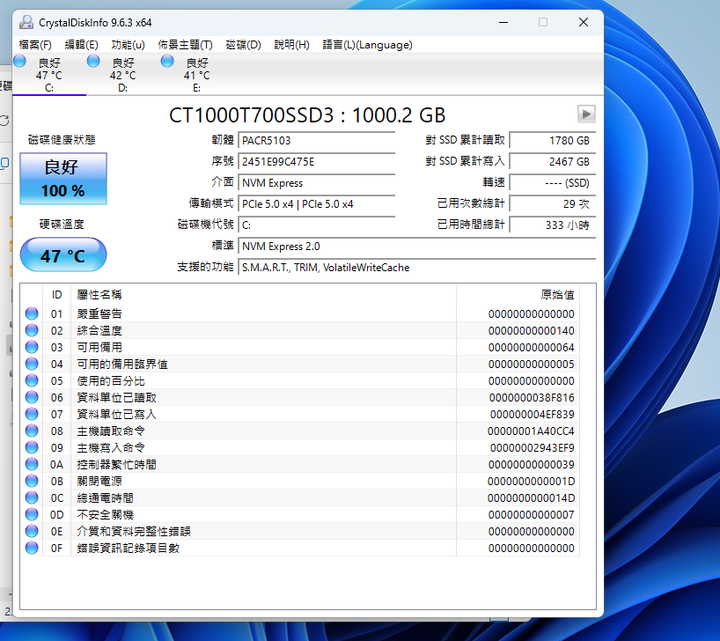
Task: Click the firmware field PACR5103
Action: (316, 141)
